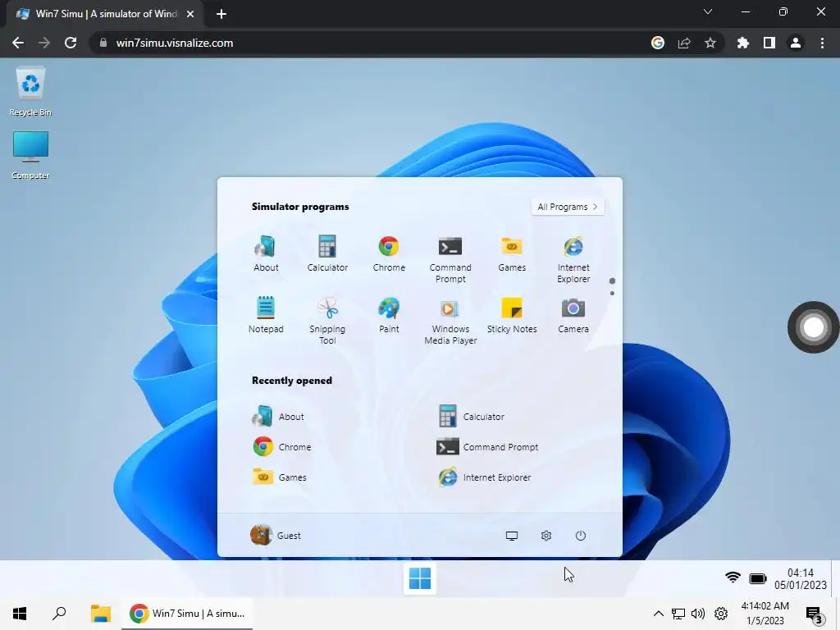Image resolution: width=840 pixels, height=630 pixels.
Task: Launch the Snipping Tool
Action: coord(327,321)
